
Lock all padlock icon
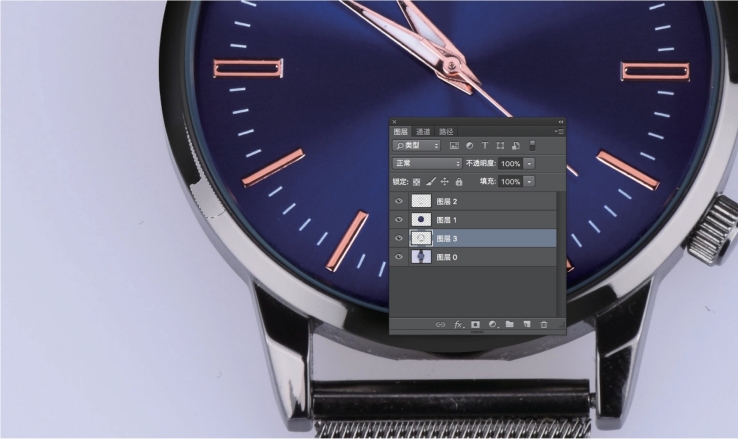(459, 182)
